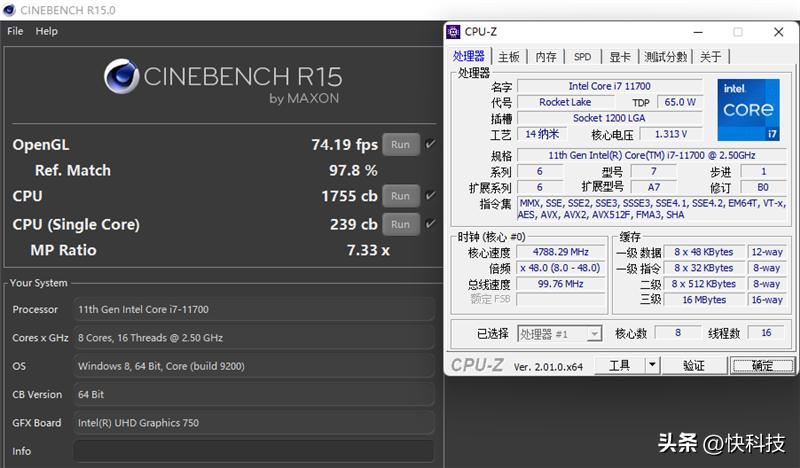800x468 pixels.
Task: Click the single core score 239 cb
Action: click(x=354, y=224)
